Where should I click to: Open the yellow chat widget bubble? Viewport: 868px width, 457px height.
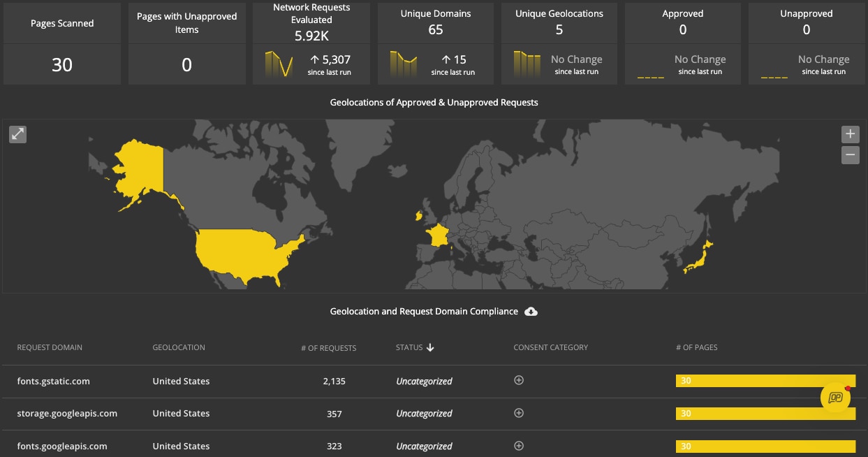(x=836, y=398)
